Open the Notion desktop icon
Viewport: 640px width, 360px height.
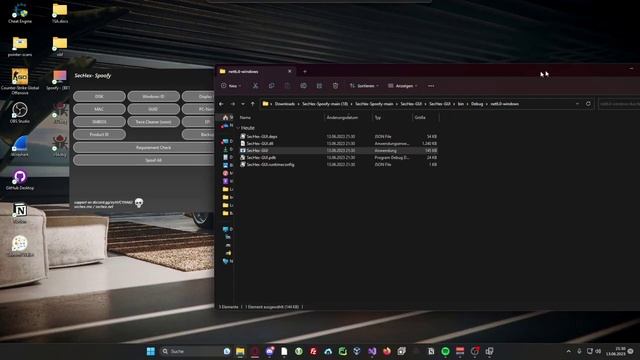20,213
